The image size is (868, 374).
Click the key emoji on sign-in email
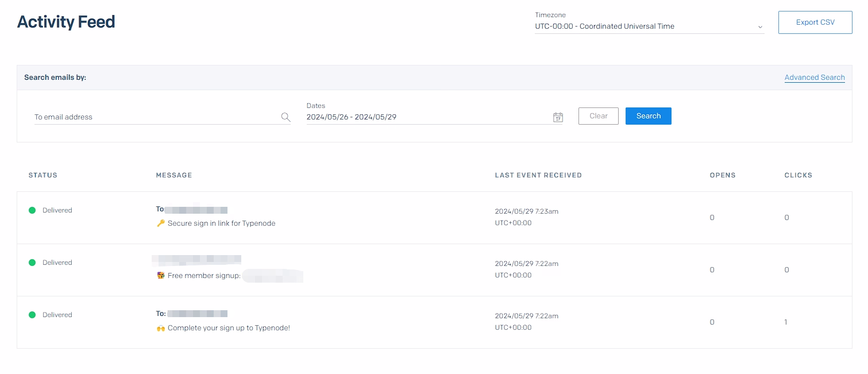[x=161, y=223]
